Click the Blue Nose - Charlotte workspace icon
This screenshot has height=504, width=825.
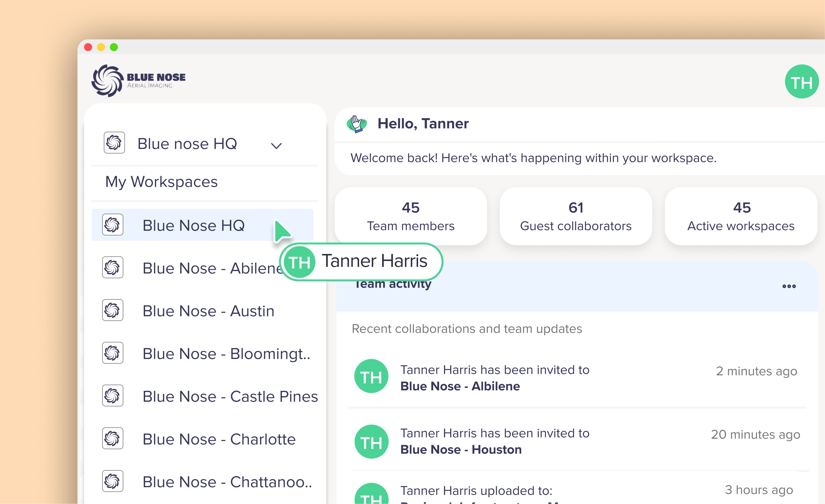(x=112, y=439)
